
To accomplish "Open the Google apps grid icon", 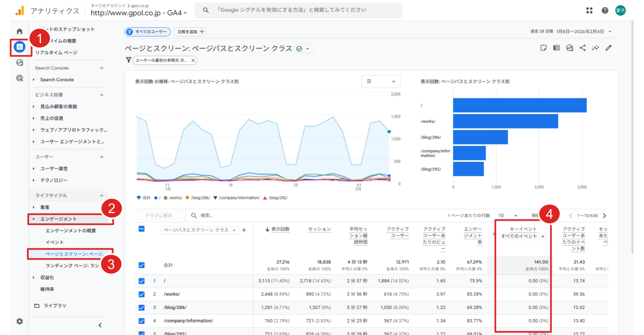I will tap(589, 10).
